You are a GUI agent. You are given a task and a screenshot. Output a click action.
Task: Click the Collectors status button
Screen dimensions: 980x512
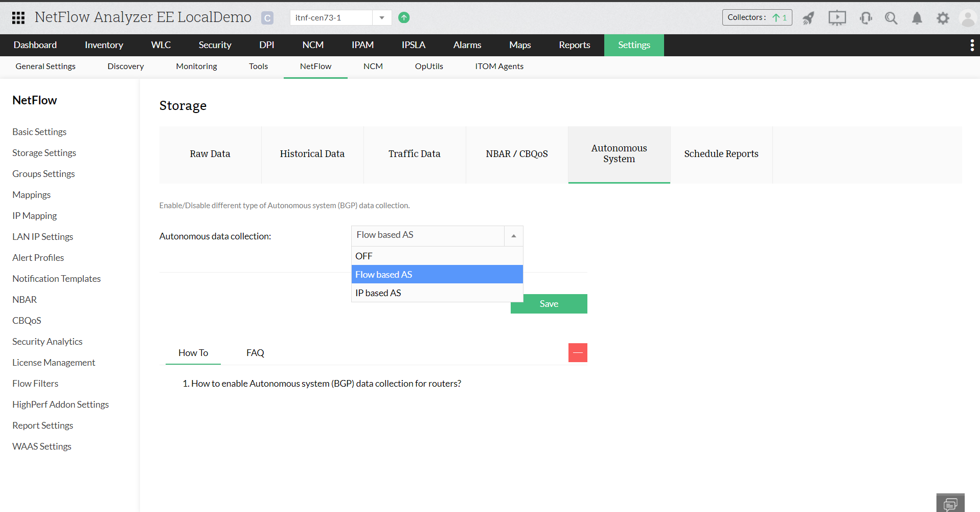pos(757,17)
